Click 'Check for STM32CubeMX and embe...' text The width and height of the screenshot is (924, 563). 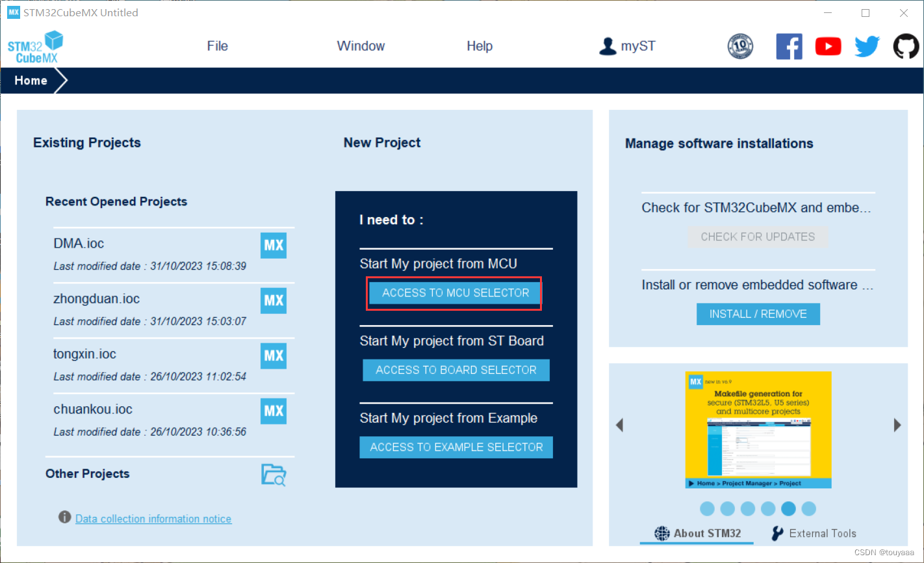pos(756,208)
